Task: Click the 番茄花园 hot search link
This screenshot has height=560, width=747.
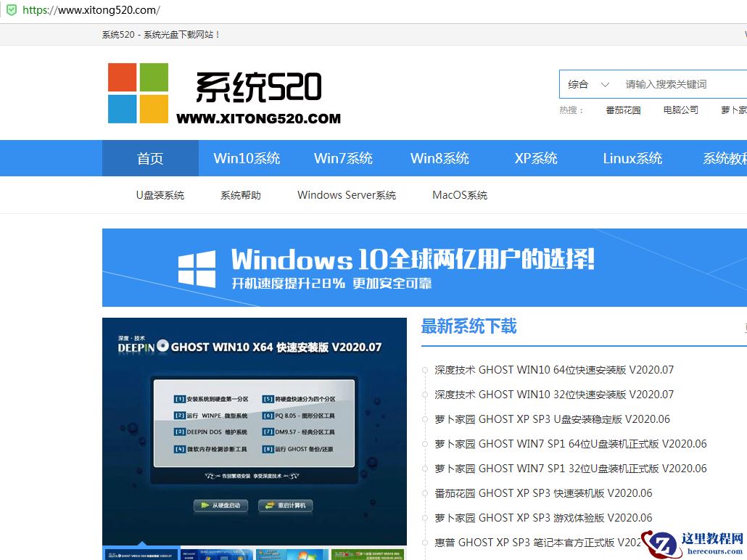Action: (x=622, y=111)
